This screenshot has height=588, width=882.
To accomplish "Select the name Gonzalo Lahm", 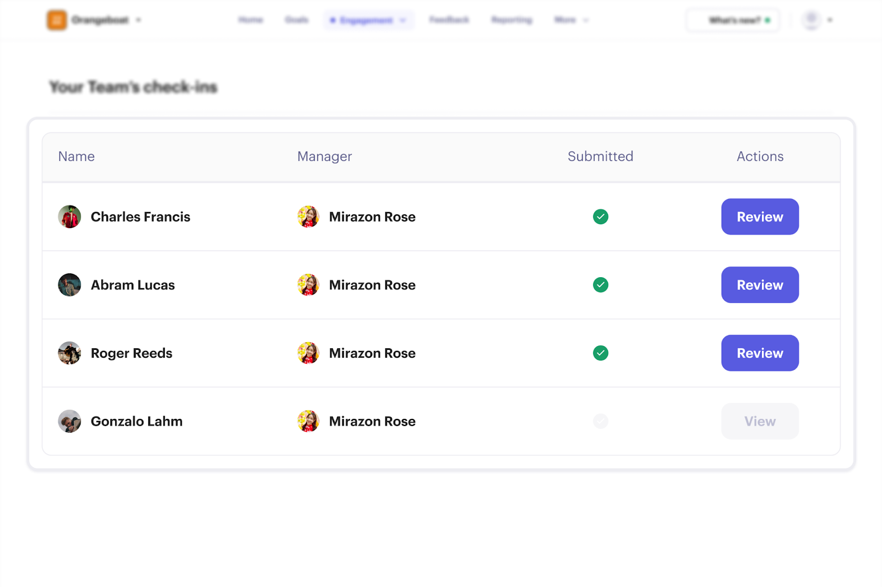I will tap(137, 421).
